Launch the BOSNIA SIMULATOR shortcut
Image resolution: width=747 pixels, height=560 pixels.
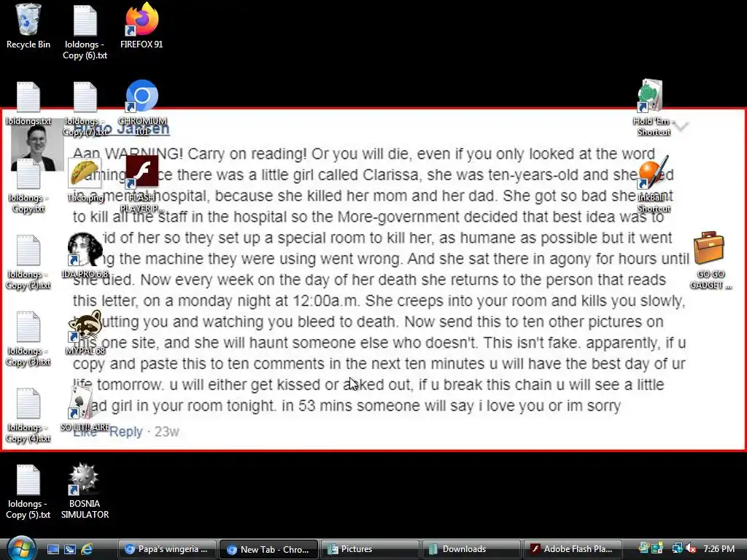click(x=85, y=491)
